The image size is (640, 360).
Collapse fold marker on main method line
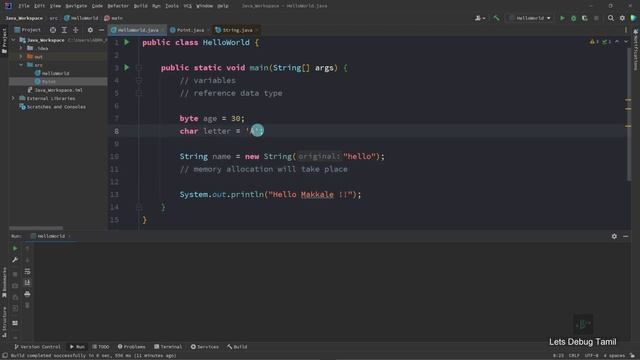coord(139,68)
